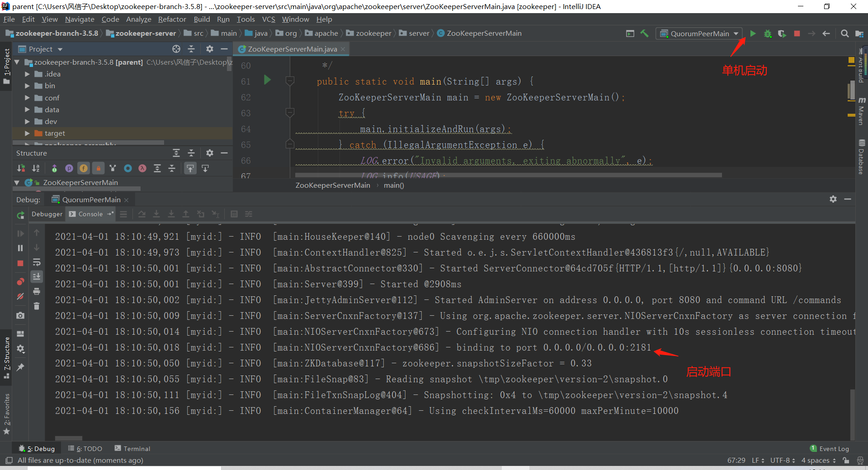Toggle soft-wrap in Debug console sidebar

[37, 262]
